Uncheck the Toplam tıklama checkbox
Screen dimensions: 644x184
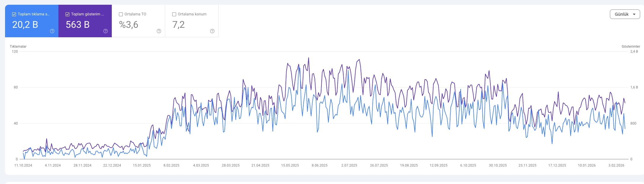point(14,14)
